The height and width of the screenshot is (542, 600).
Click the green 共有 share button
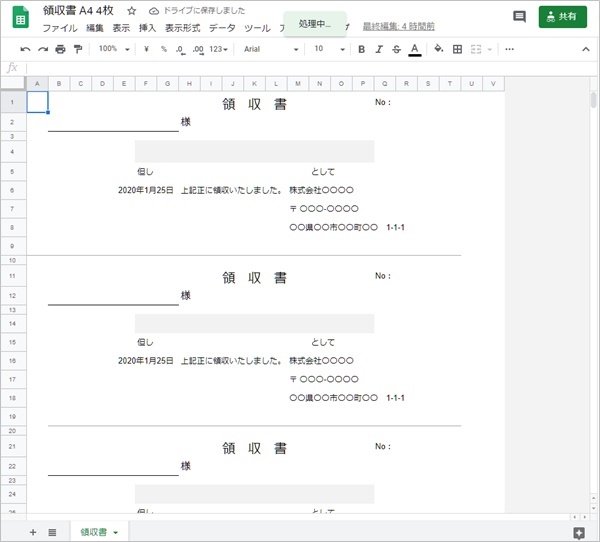[562, 17]
